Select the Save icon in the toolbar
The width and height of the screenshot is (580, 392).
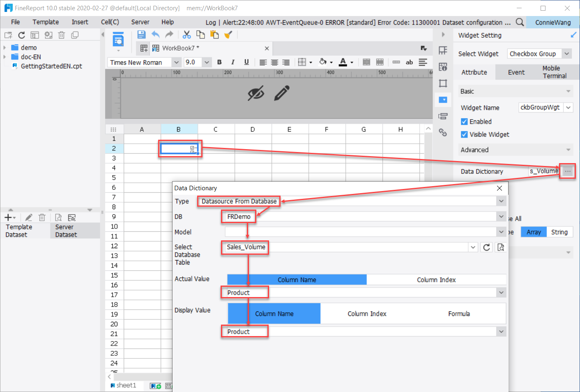coord(141,35)
